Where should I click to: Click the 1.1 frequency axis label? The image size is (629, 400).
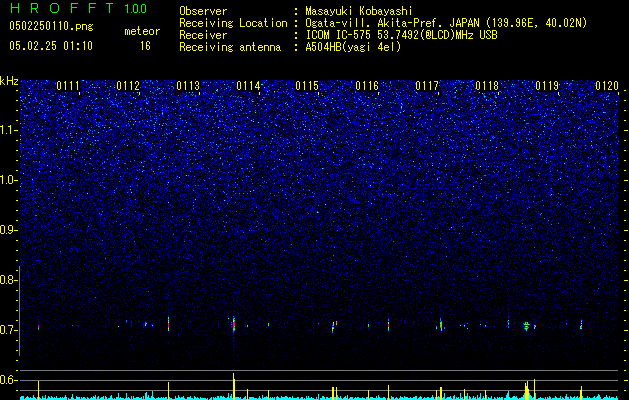(x=8, y=130)
